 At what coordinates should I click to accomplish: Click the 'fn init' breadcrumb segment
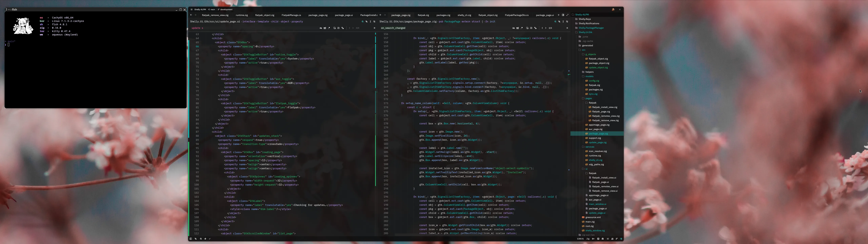490,22
